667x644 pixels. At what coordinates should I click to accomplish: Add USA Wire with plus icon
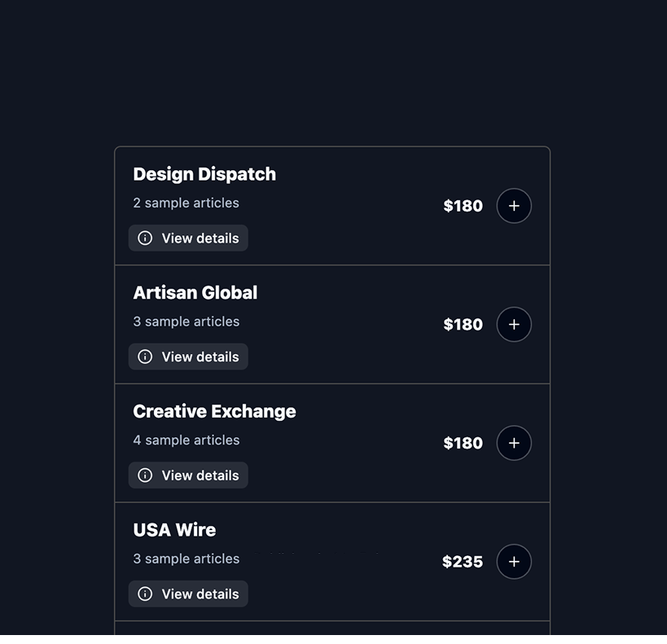pos(514,562)
